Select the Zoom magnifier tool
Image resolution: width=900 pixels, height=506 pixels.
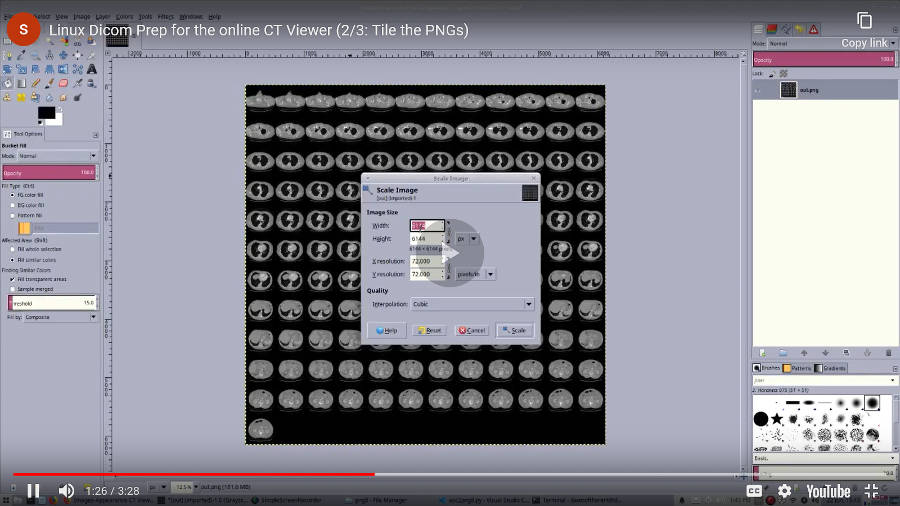tap(36, 55)
